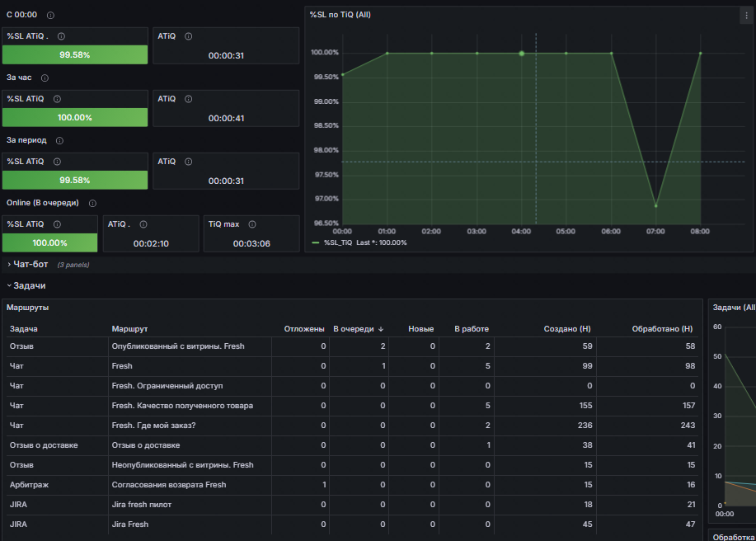The height and width of the screenshot is (541, 756).
Task: Sort table by 'Отложены' column header
Action: click(304, 329)
